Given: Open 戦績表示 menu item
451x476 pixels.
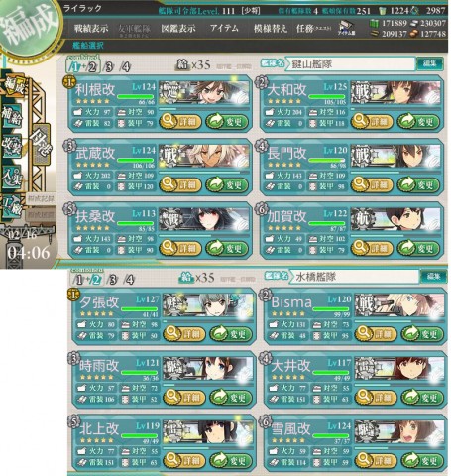Looking at the screenshot, I should pos(91,29).
